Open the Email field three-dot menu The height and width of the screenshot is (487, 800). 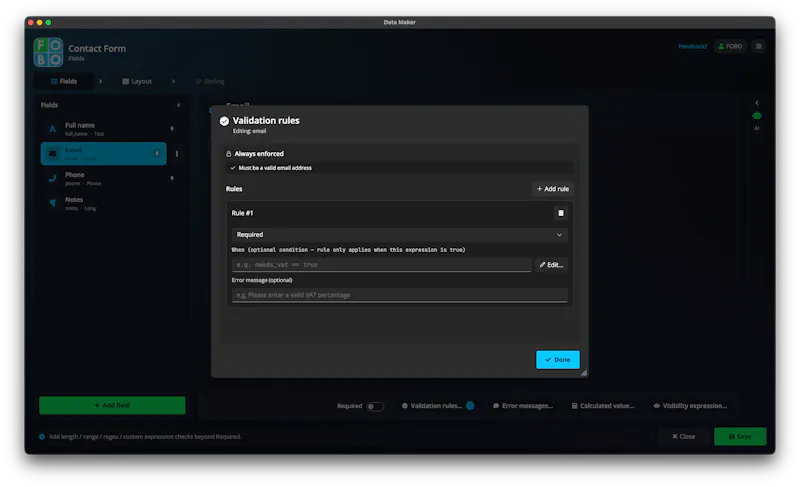[177, 153]
